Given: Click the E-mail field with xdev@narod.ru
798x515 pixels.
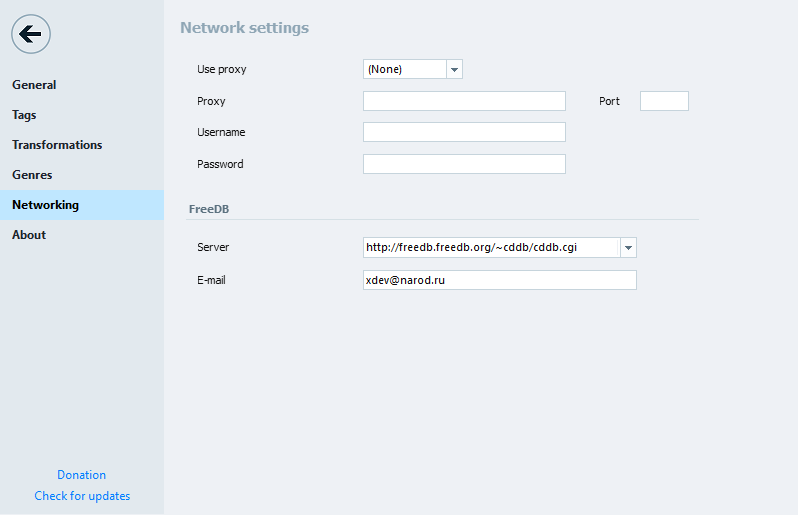Looking at the screenshot, I should tap(500, 280).
